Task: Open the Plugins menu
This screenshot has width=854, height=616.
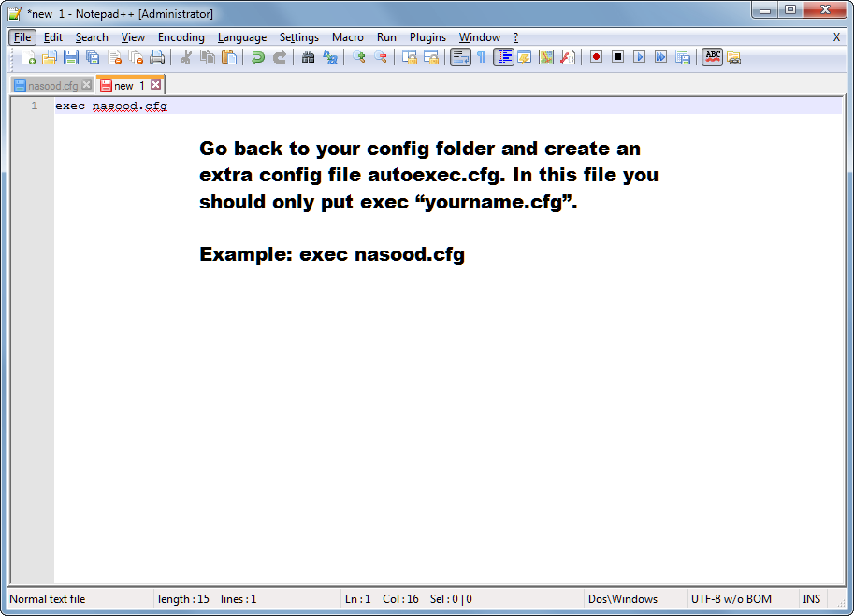Action: coord(427,37)
